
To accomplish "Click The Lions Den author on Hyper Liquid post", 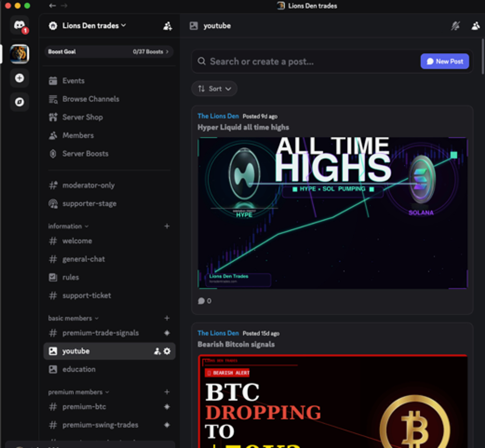I will point(218,116).
